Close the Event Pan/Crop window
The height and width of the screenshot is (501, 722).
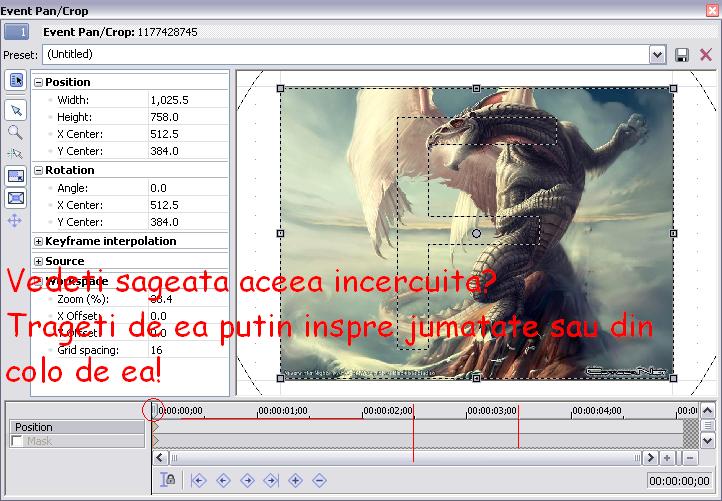coord(713,10)
